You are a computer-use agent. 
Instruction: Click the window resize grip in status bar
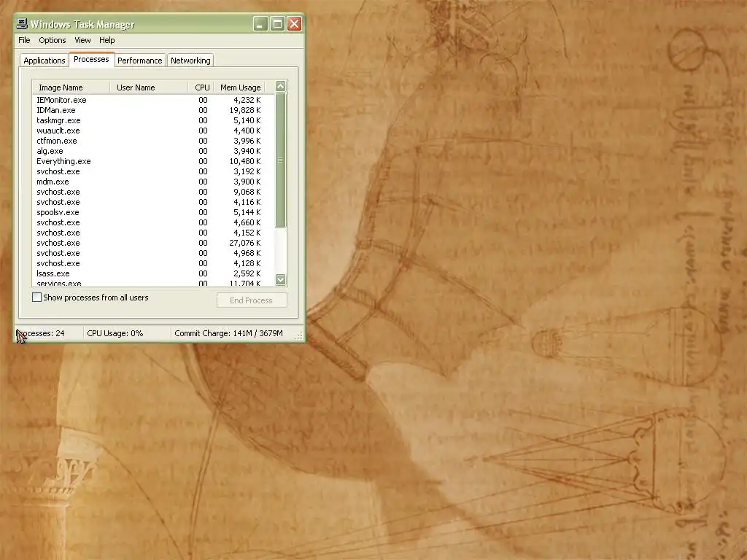click(298, 336)
